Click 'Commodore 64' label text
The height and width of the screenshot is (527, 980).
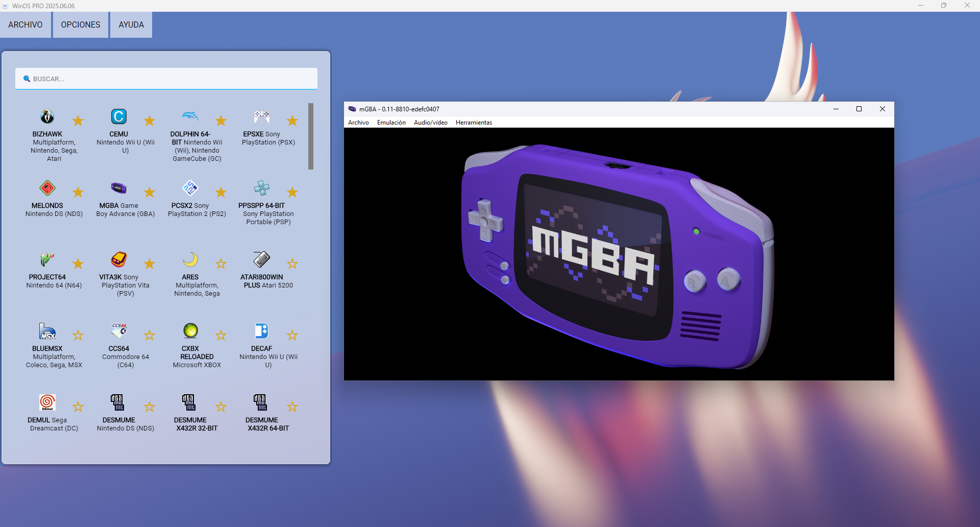pos(126,357)
